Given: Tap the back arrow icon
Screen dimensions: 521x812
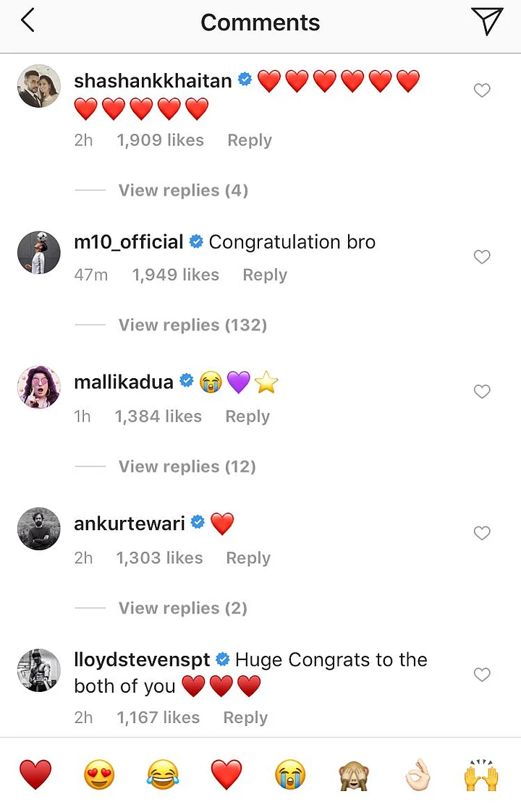Looking at the screenshot, I should click(27, 22).
